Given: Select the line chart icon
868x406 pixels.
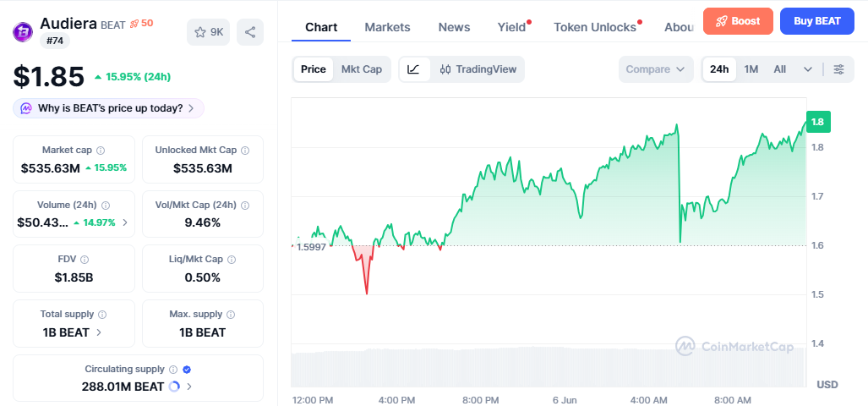Looking at the screenshot, I should pos(413,69).
